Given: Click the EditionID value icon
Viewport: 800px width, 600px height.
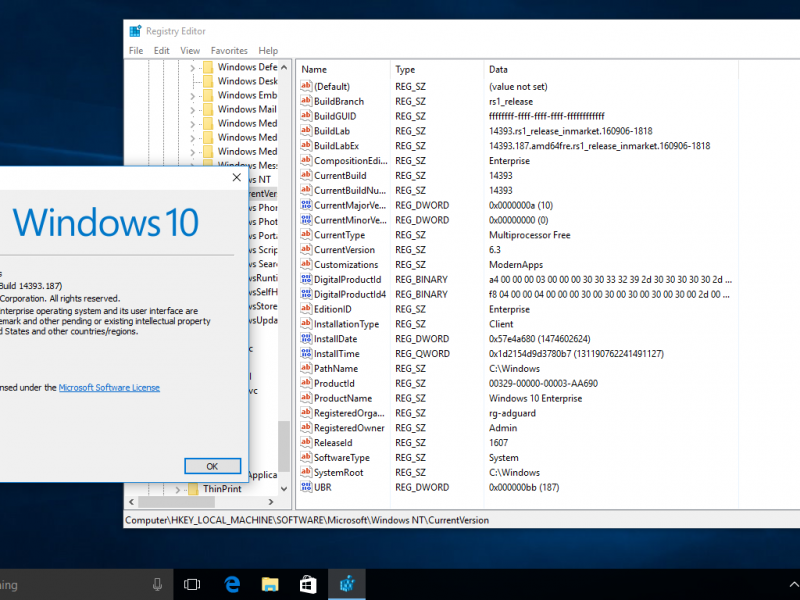Looking at the screenshot, I should (x=306, y=309).
